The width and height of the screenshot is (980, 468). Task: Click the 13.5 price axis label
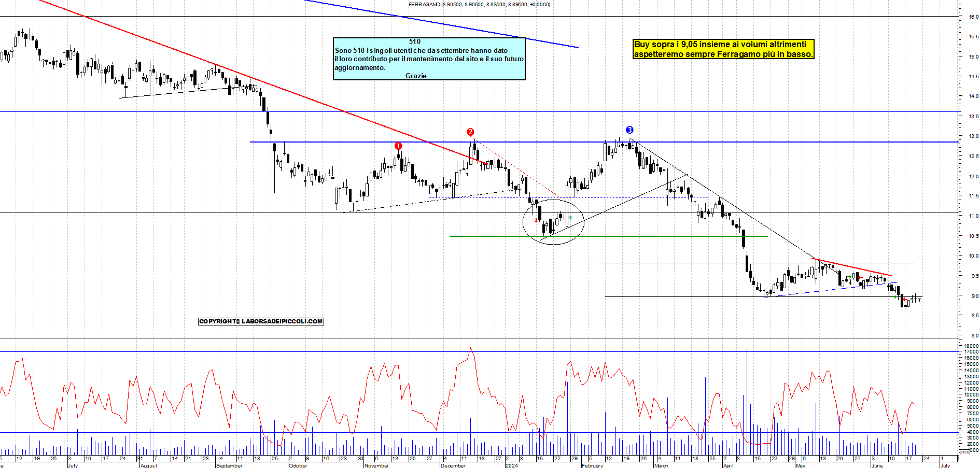(x=973, y=117)
